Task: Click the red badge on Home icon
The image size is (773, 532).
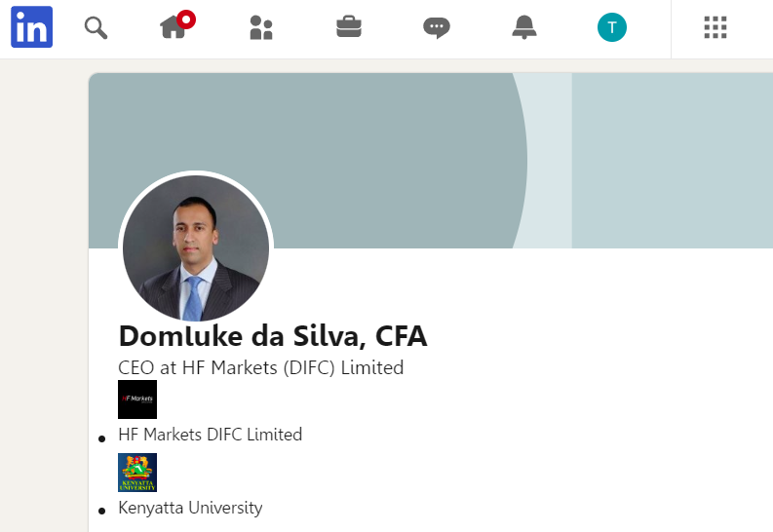Action: (186, 18)
